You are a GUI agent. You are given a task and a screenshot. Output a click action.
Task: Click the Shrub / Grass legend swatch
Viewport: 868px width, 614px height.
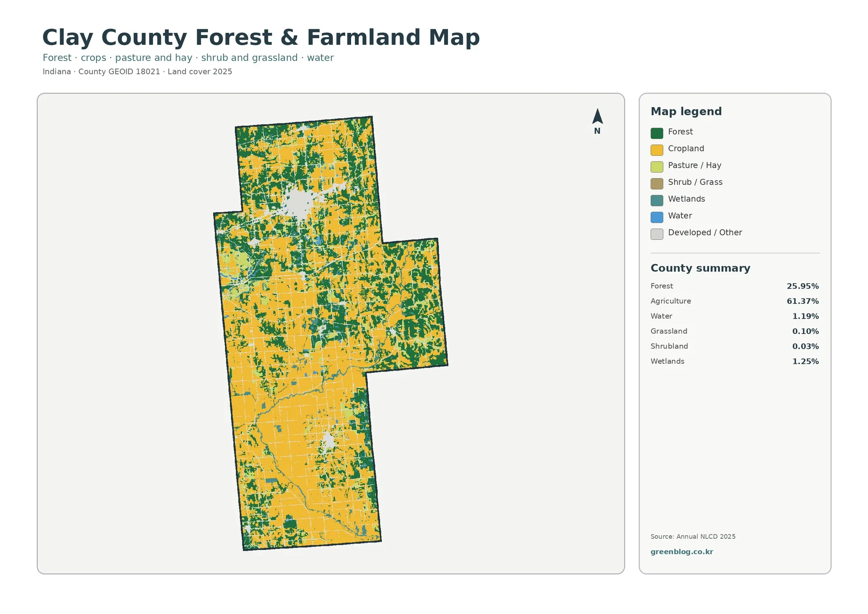[x=657, y=184]
